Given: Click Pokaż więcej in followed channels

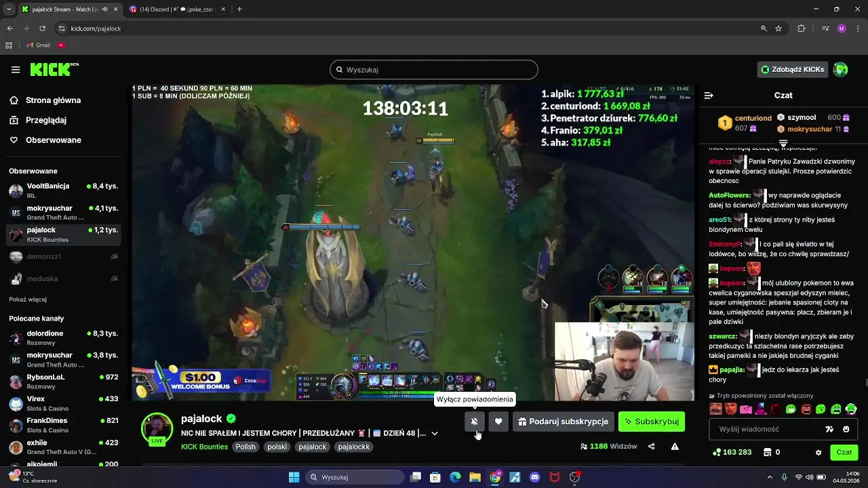Looking at the screenshot, I should (x=28, y=300).
